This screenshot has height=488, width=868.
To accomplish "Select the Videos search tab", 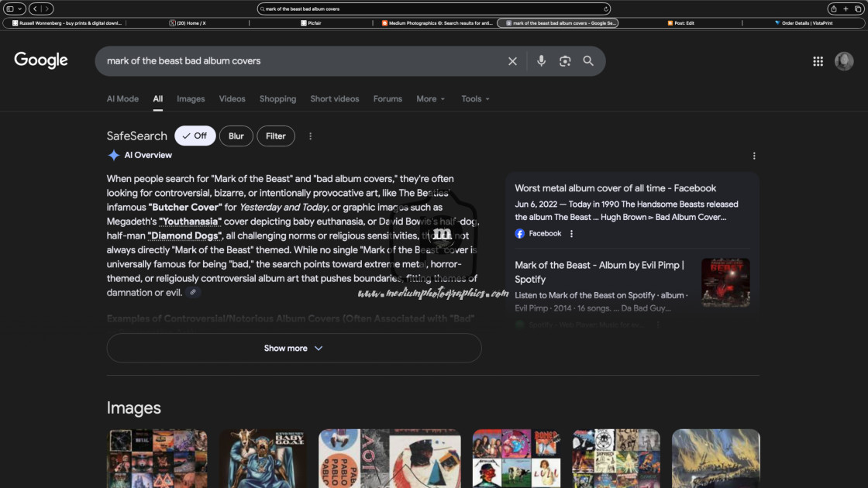I will pyautogui.click(x=232, y=99).
